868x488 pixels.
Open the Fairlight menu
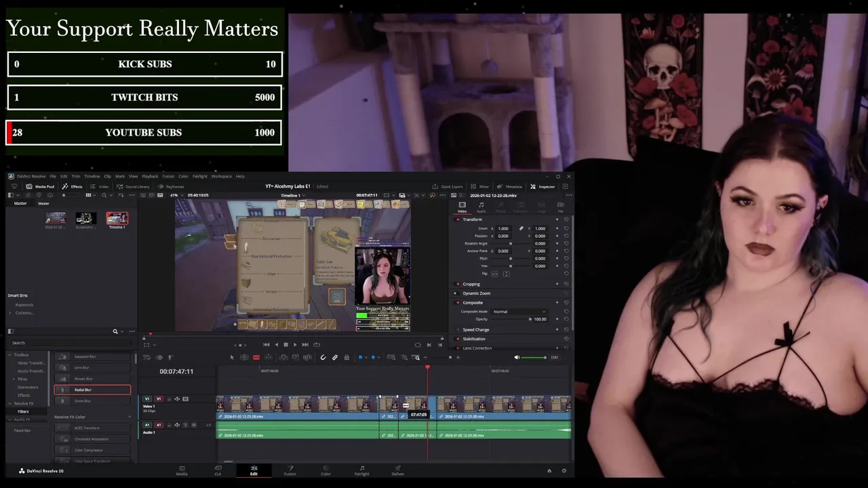[x=200, y=176]
